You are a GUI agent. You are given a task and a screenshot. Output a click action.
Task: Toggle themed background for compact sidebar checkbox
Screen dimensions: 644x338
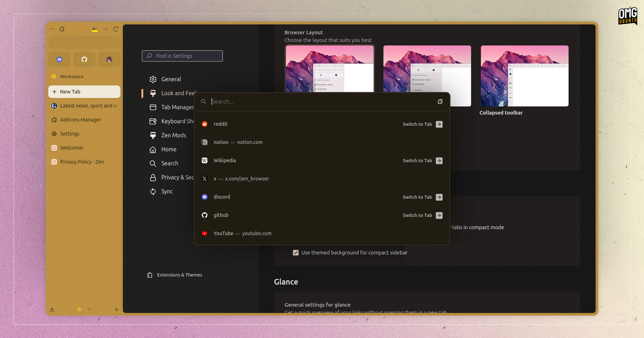point(296,253)
